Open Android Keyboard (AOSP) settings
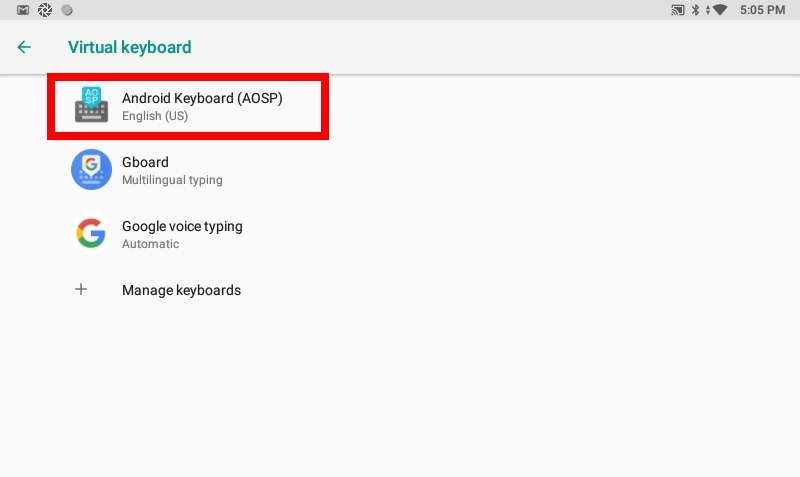Image resolution: width=800 pixels, height=477 pixels. [x=188, y=106]
